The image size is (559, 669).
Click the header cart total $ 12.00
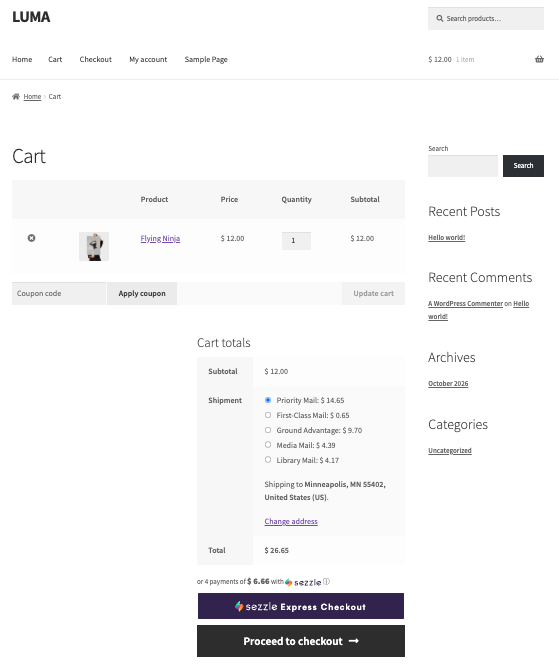tap(440, 59)
